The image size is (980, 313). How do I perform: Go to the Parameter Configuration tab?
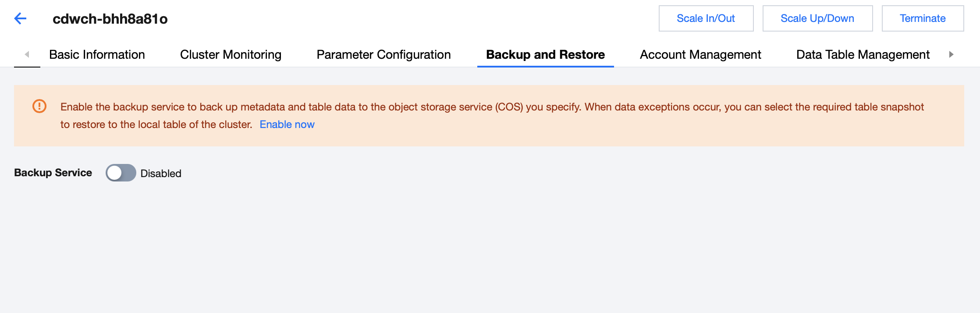click(x=383, y=54)
